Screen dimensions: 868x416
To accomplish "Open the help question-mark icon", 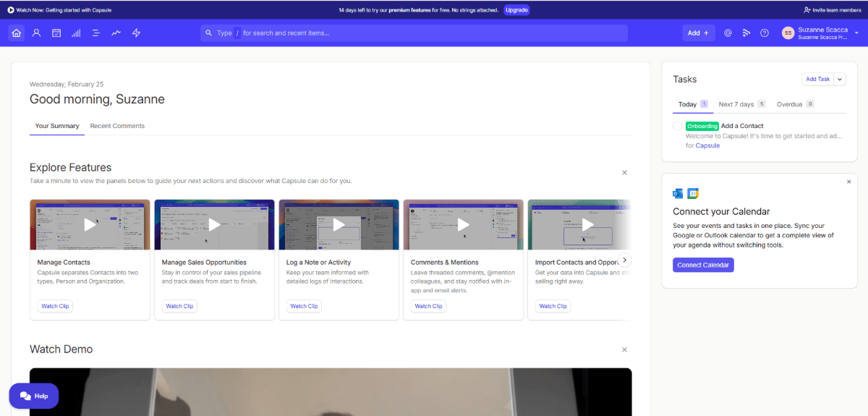I will click(x=765, y=33).
